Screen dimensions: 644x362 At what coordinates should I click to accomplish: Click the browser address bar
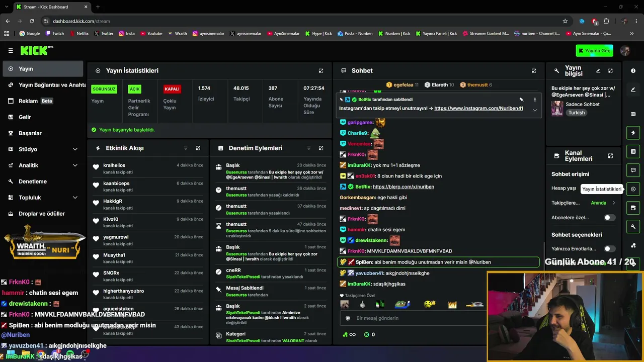coord(302,21)
